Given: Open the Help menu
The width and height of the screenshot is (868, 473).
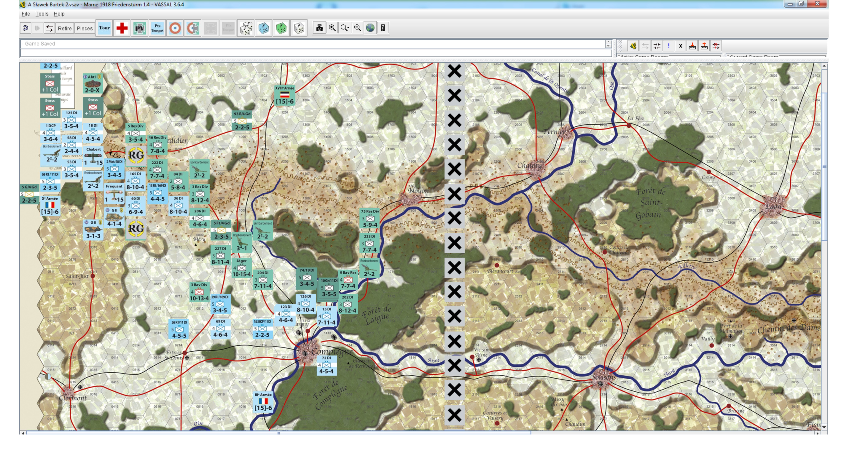Looking at the screenshot, I should (59, 14).
